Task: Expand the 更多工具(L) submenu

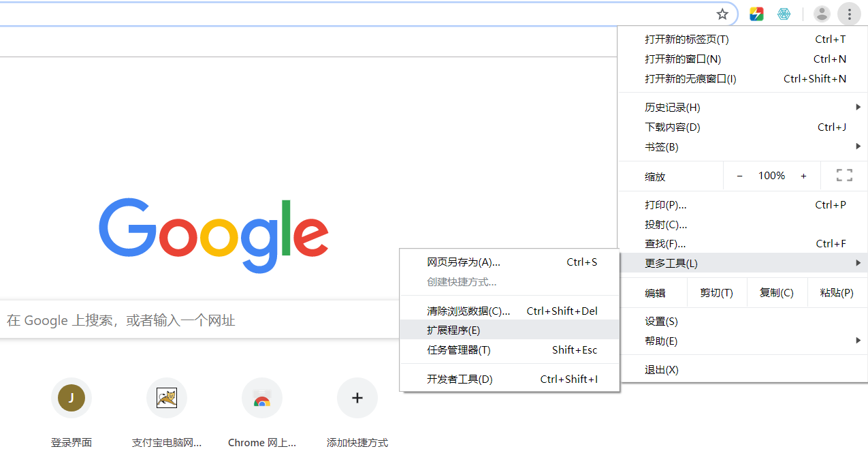Action: [743, 263]
